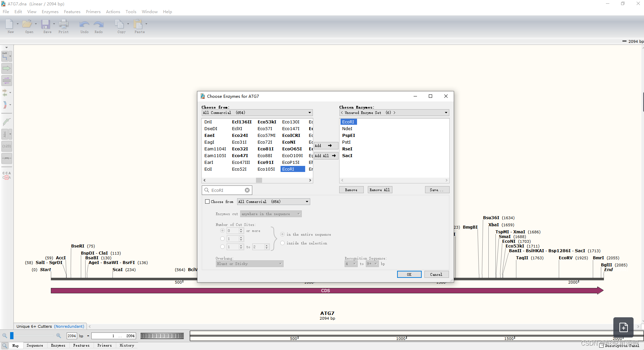Switch to the Sequence tab
Viewport: 644px width, 350px height.
tap(35, 346)
